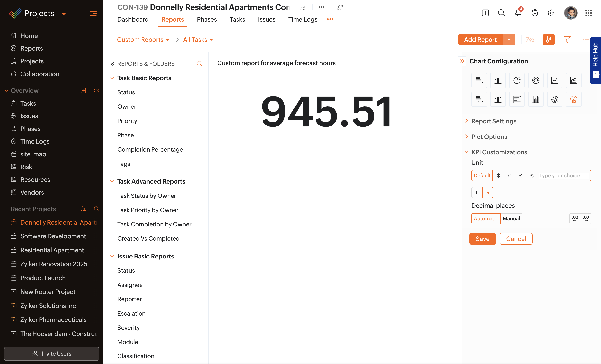Viewport: 601px width, 364px height.
Task: Select the donut chart type icon
Action: pos(536,80)
